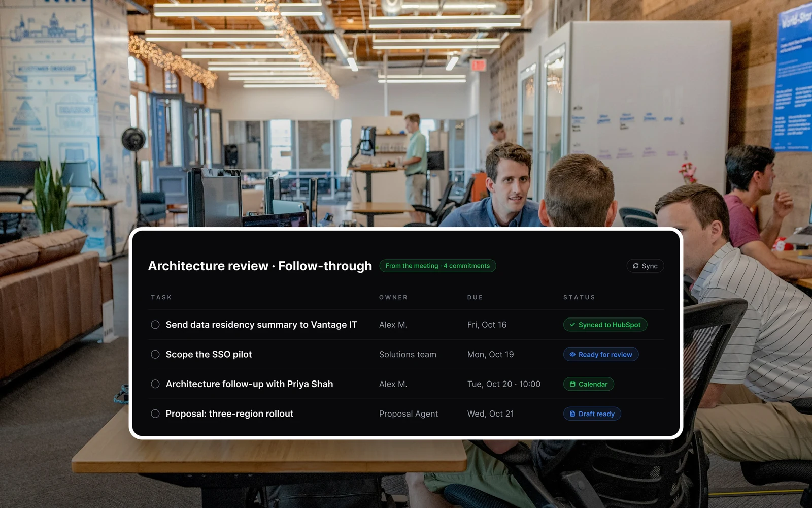
Task: Select the task text "Scope the SSO pilot"
Action: [209, 354]
